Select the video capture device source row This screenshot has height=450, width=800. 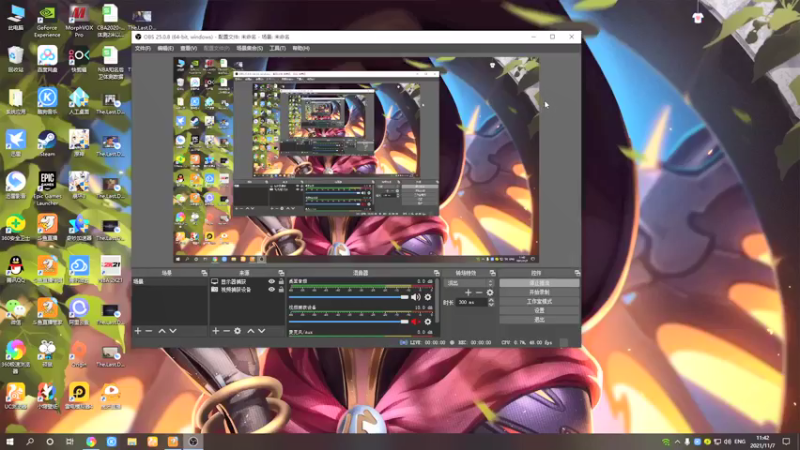pos(247,289)
